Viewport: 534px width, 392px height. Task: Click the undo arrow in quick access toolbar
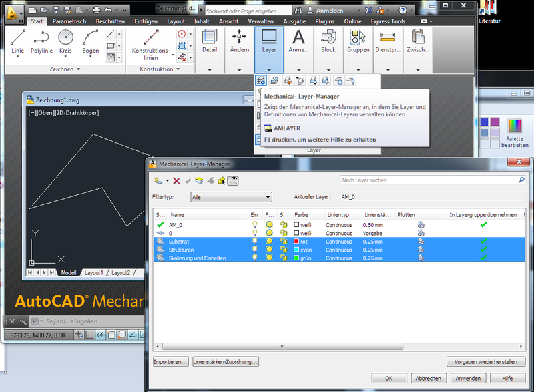[x=109, y=10]
